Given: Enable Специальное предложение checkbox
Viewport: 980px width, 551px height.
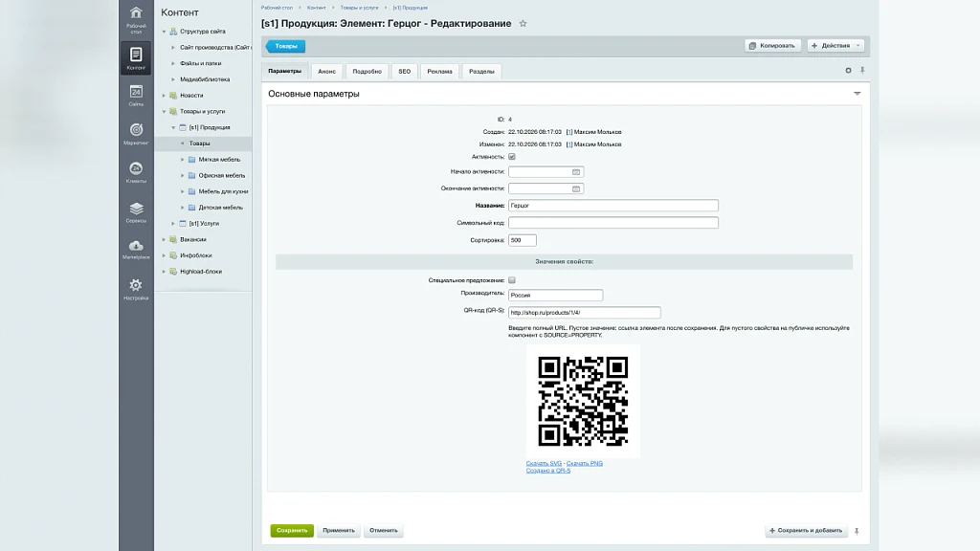Looking at the screenshot, I should [512, 280].
